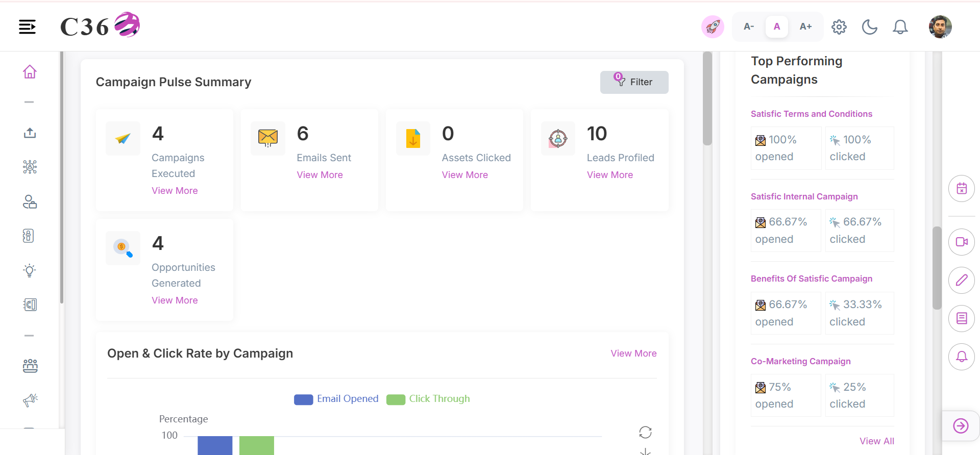The height and width of the screenshot is (455, 980).
Task: Select the default A font size
Action: 777,27
